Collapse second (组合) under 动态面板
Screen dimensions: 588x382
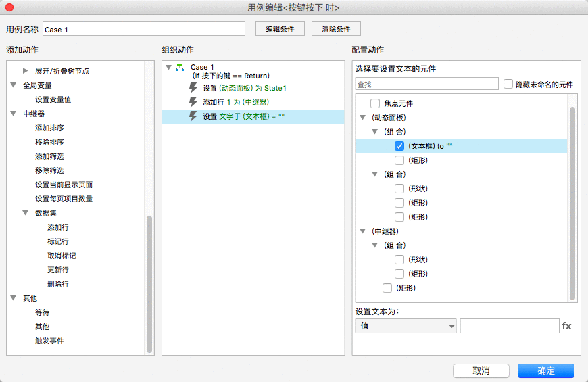[x=374, y=174]
